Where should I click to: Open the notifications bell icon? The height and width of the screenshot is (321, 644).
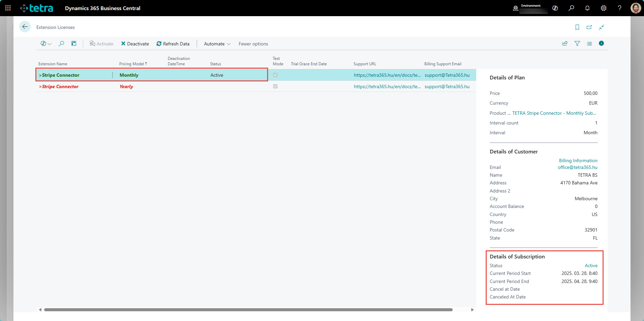pyautogui.click(x=587, y=8)
